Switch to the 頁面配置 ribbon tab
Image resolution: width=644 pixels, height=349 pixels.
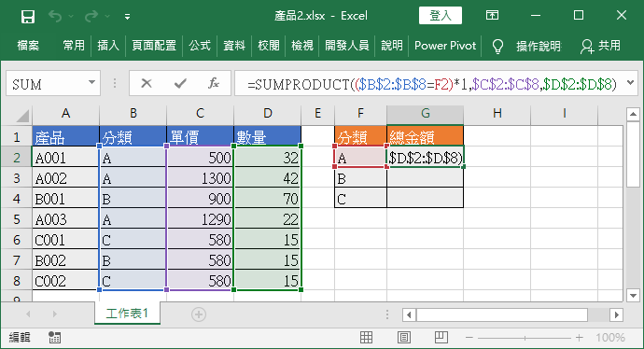coord(154,46)
